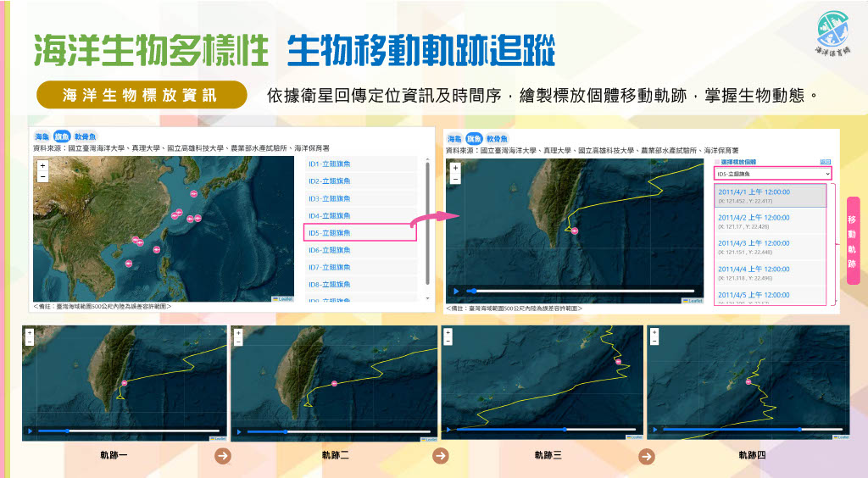868x478 pixels.
Task: Open ID6-立翅旗魚 in the list
Action: coord(361,250)
